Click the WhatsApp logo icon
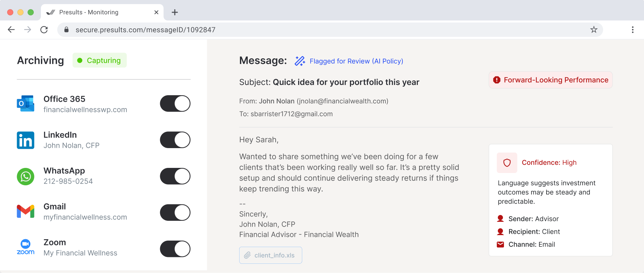The image size is (644, 273). click(x=26, y=176)
